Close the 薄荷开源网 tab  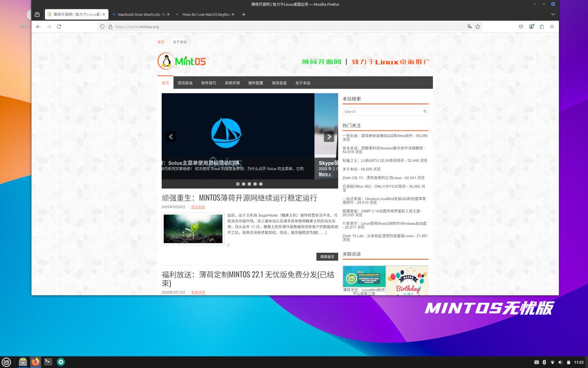104,14
